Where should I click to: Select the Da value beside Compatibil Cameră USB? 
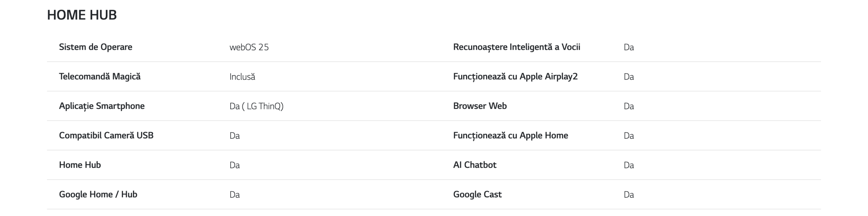tap(235, 136)
